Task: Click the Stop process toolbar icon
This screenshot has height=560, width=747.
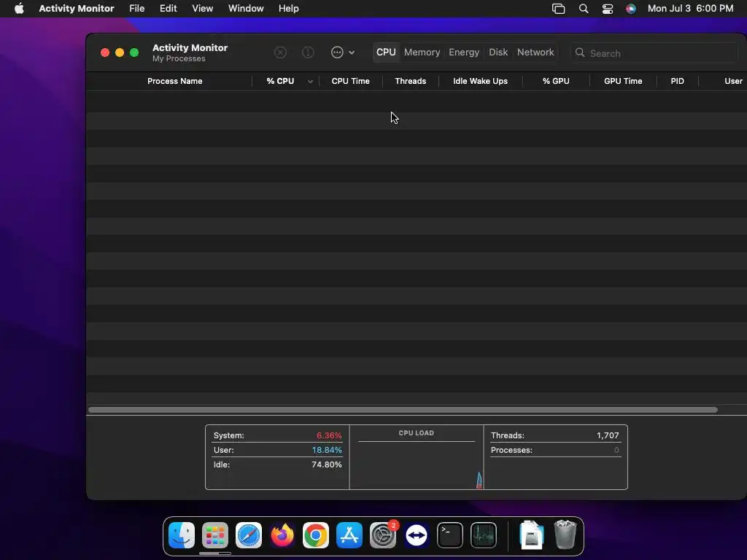Action: (280, 52)
